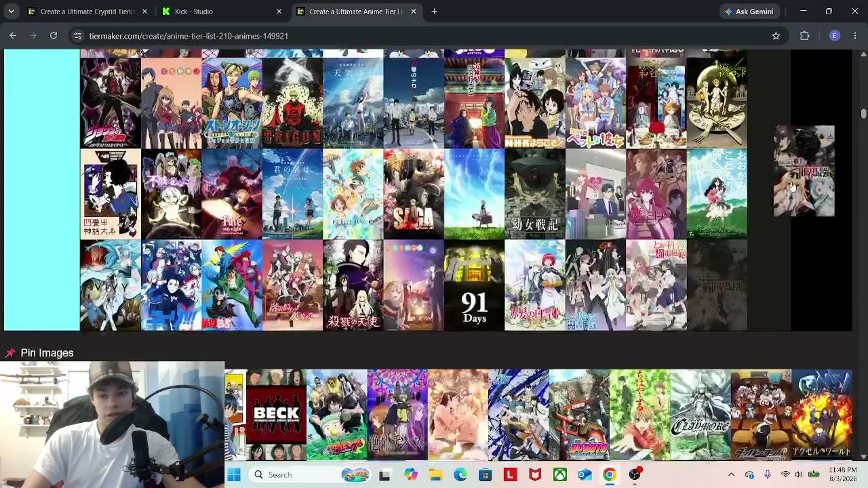Click the page's vertical scrollbar thumb
This screenshot has height=488, width=868.
(x=863, y=113)
